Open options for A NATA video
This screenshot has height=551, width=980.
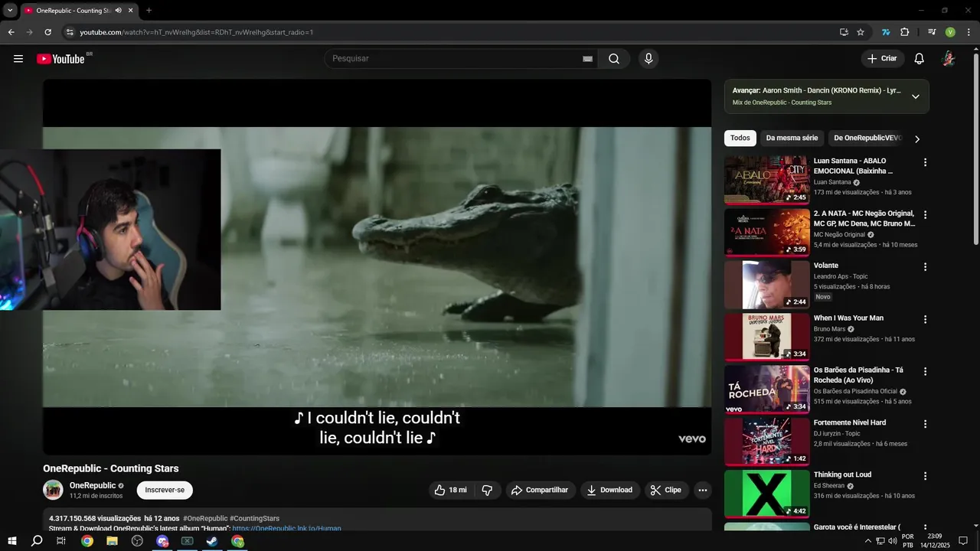(925, 215)
